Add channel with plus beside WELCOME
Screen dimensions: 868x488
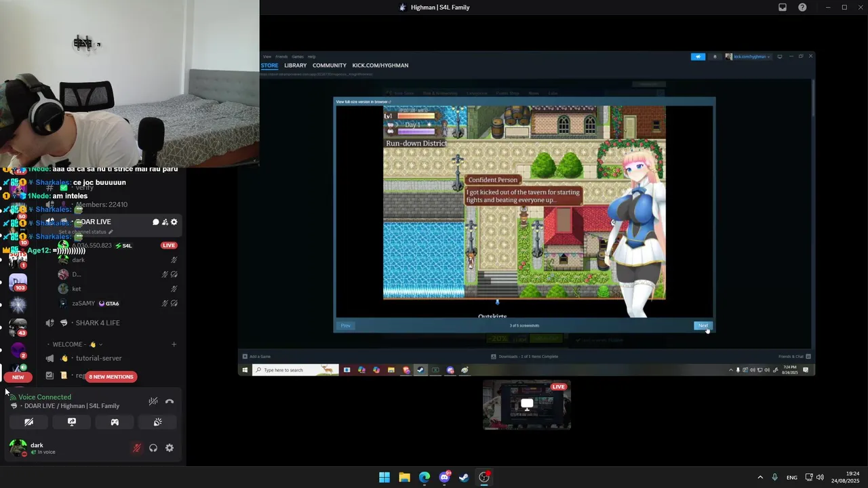pos(174,344)
